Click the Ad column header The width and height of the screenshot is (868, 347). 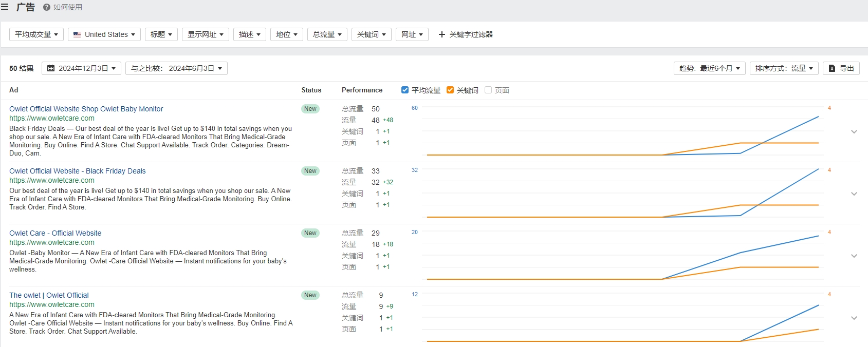click(x=14, y=90)
